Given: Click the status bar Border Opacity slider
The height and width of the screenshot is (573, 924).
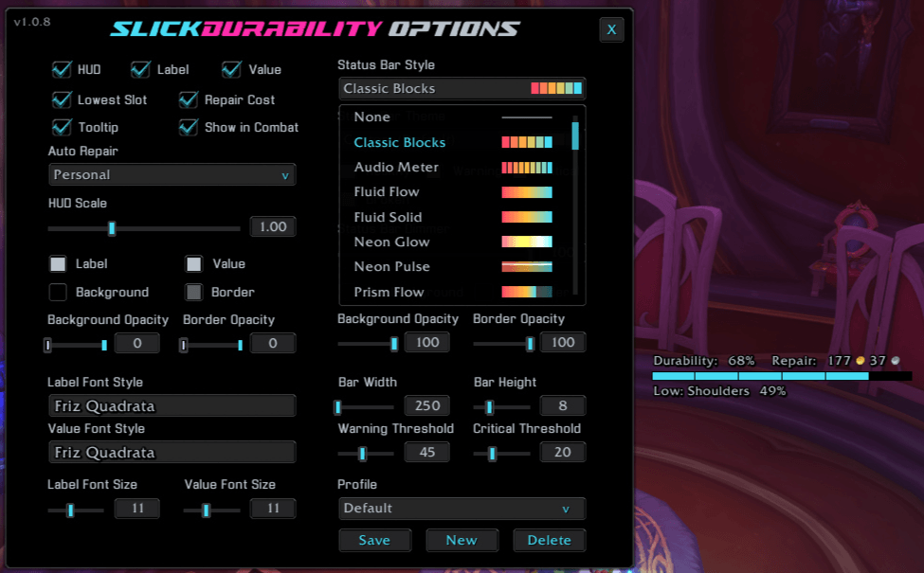Looking at the screenshot, I should click(x=503, y=344).
